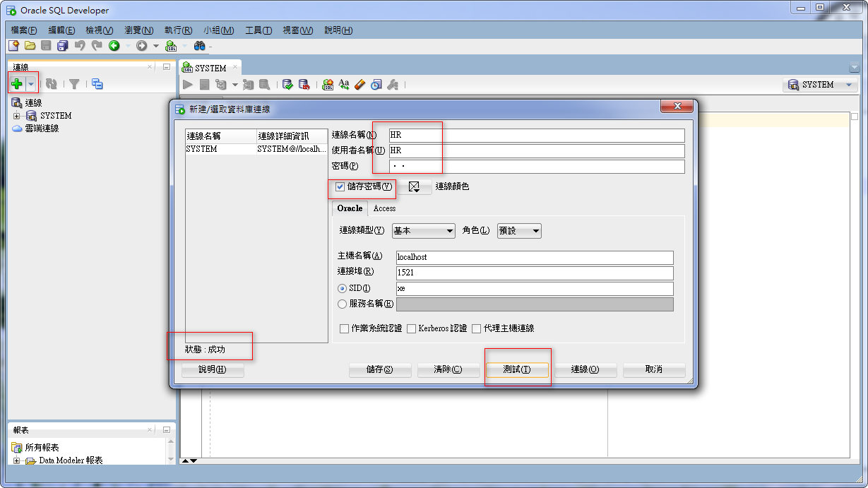Image resolution: width=868 pixels, height=488 pixels.
Task: Click the Save All icon
Action: pos(62,45)
